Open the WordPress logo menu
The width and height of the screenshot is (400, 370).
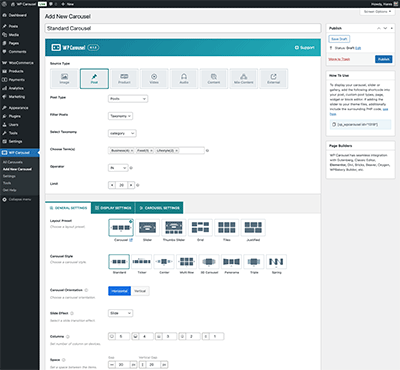coord(4,4)
